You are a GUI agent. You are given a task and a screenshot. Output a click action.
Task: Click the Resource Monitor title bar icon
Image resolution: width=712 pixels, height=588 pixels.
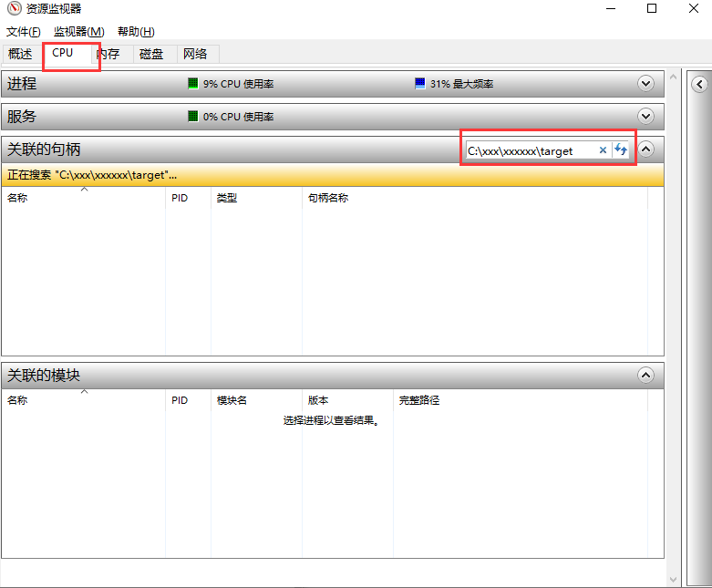[11, 9]
